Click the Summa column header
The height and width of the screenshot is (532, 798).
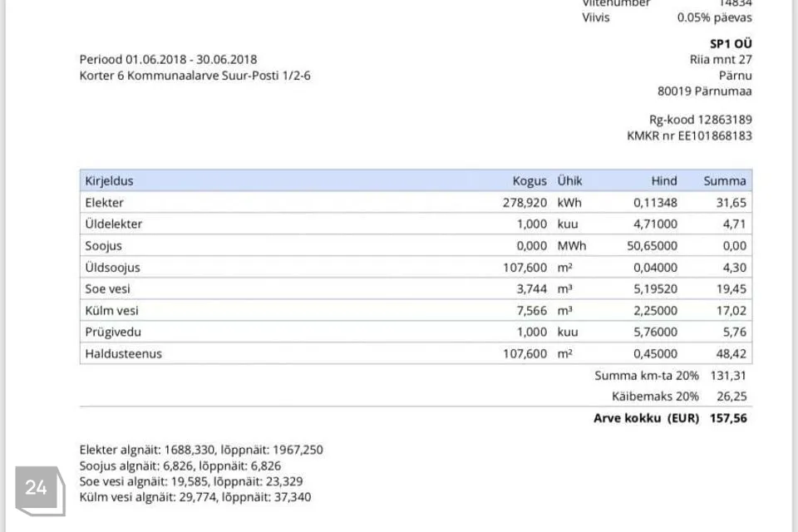tap(725, 180)
